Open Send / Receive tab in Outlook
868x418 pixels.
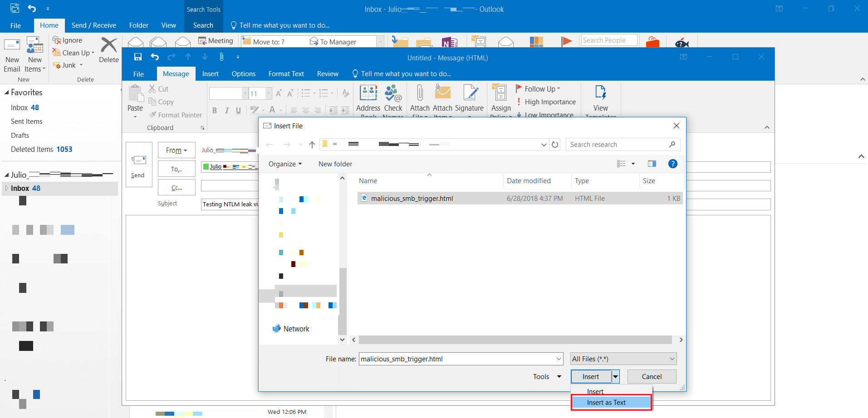(x=93, y=25)
